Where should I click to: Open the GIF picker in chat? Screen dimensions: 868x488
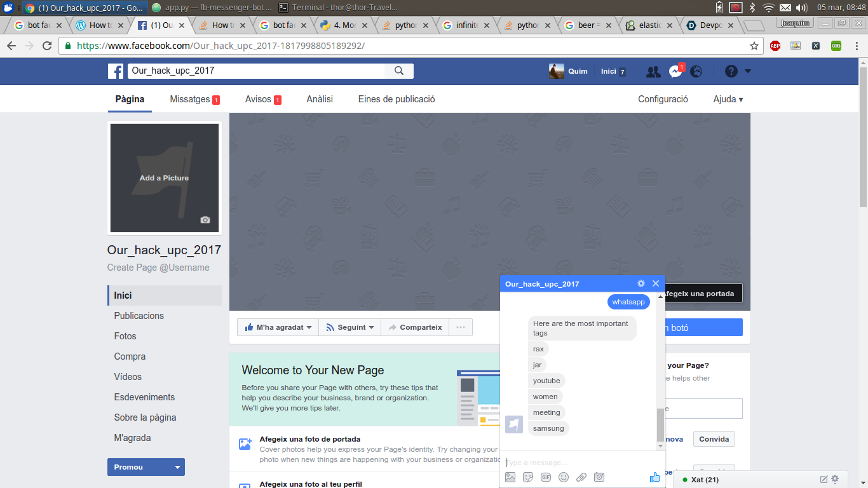coord(546,477)
